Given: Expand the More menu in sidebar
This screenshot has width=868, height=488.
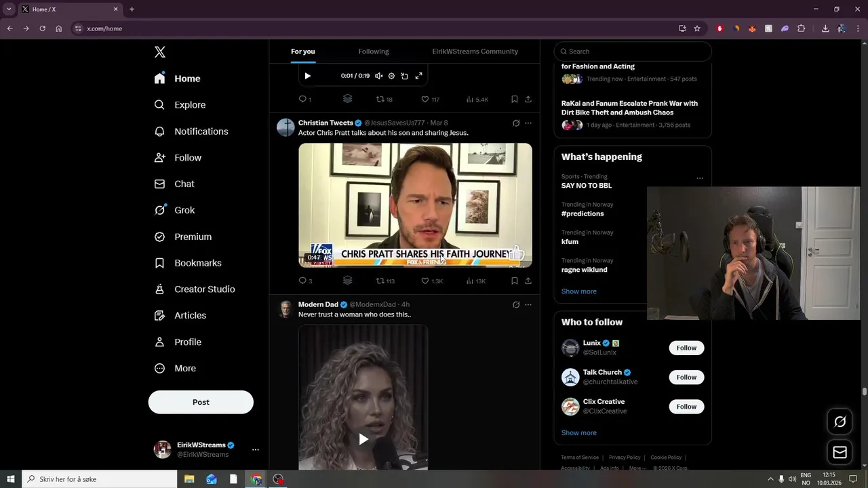Looking at the screenshot, I should click(x=175, y=368).
